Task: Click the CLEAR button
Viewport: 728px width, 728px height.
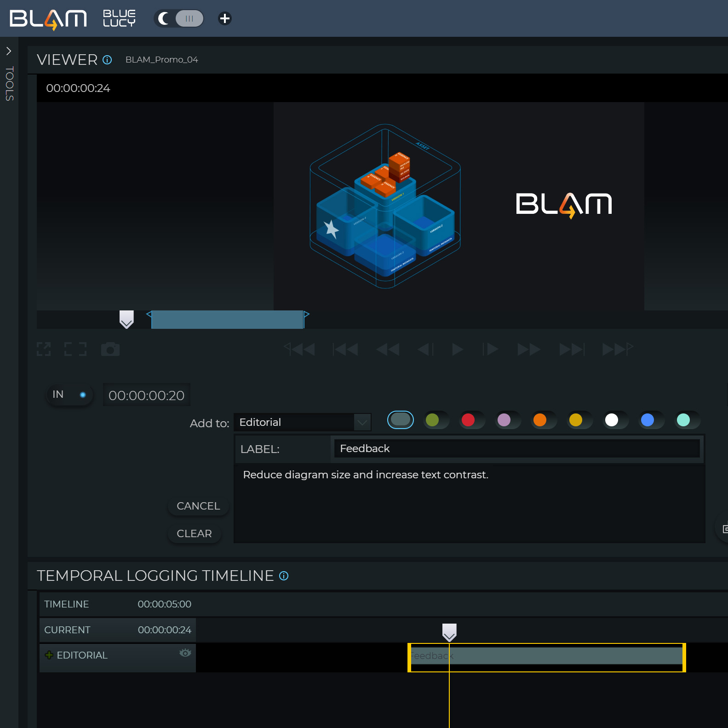Action: click(194, 533)
